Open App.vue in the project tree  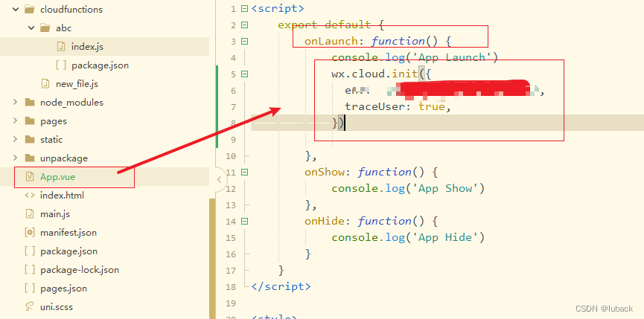pyautogui.click(x=58, y=177)
